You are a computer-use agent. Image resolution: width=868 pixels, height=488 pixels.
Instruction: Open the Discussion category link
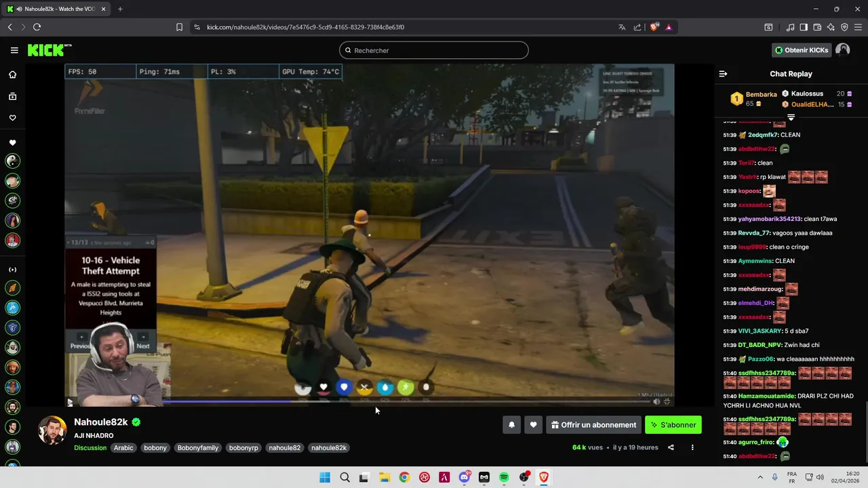(x=90, y=447)
